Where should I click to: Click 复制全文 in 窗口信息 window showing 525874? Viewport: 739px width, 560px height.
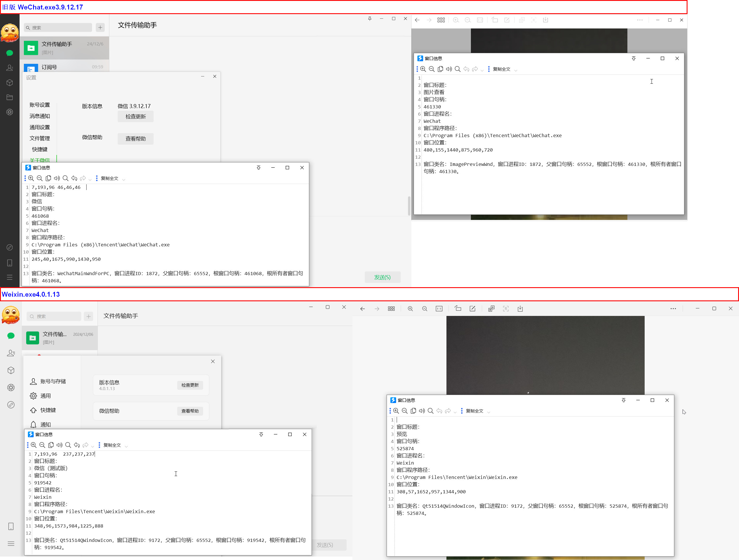click(x=474, y=411)
